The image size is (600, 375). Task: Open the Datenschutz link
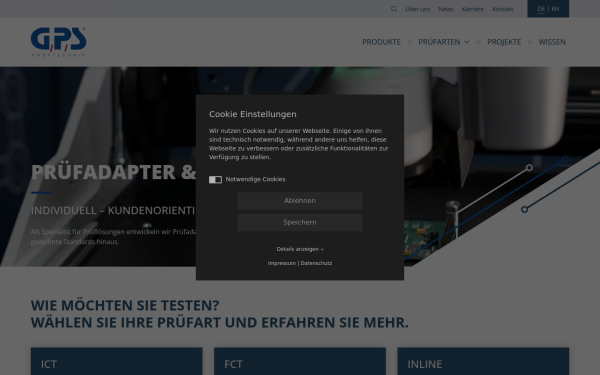tap(316, 263)
